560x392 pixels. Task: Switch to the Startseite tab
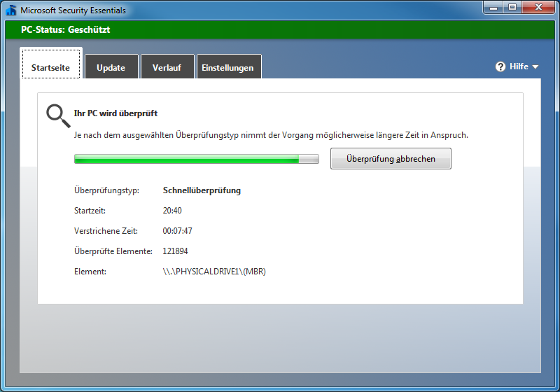tap(51, 64)
